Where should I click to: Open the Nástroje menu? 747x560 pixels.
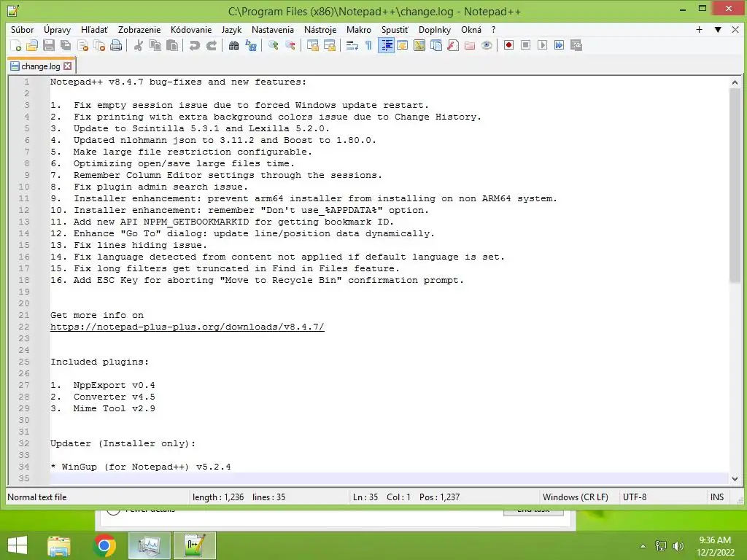click(x=320, y=29)
